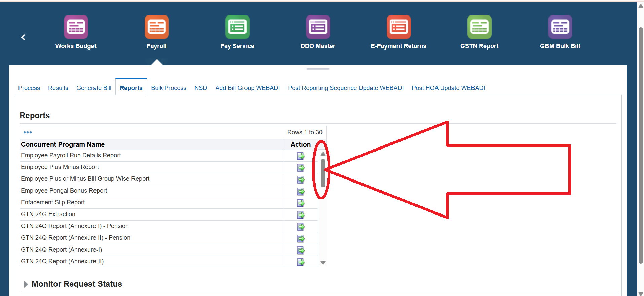
Task: Run GTN 24G Extraction action icon
Action: click(301, 215)
